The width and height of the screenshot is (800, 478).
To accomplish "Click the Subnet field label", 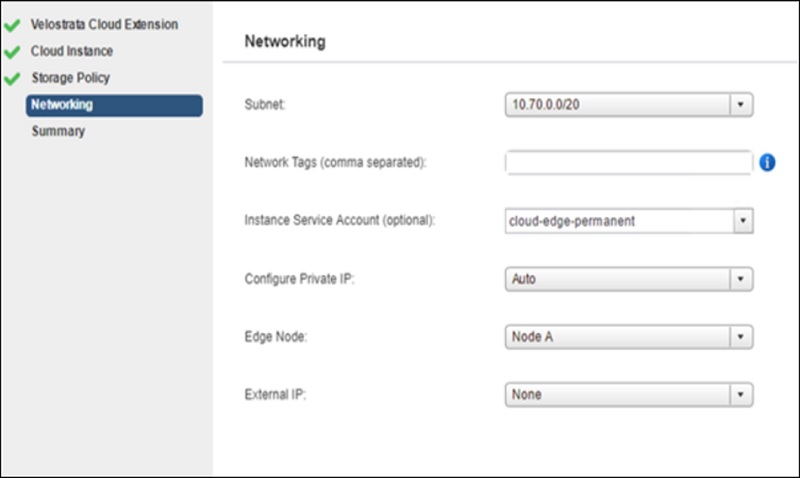I will pyautogui.click(x=264, y=104).
